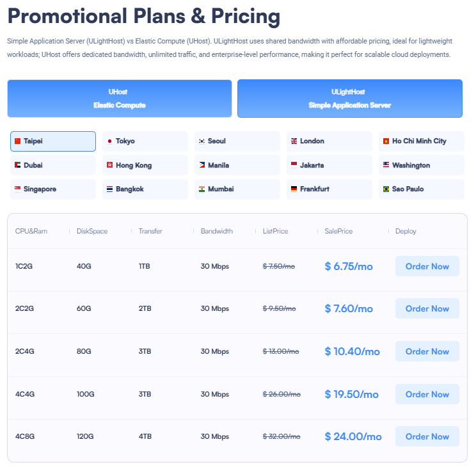Click the Seoul flag icon
The image size is (476, 467).
tap(202, 141)
